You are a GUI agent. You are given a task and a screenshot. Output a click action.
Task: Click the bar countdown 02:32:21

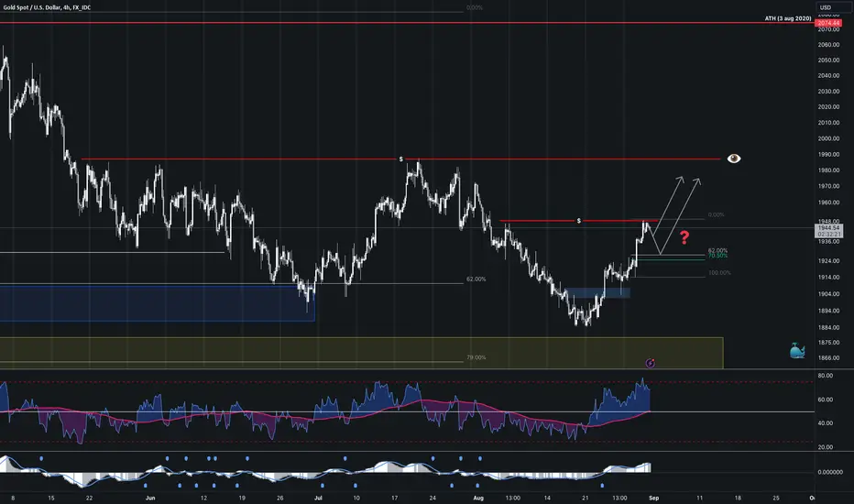(828, 234)
